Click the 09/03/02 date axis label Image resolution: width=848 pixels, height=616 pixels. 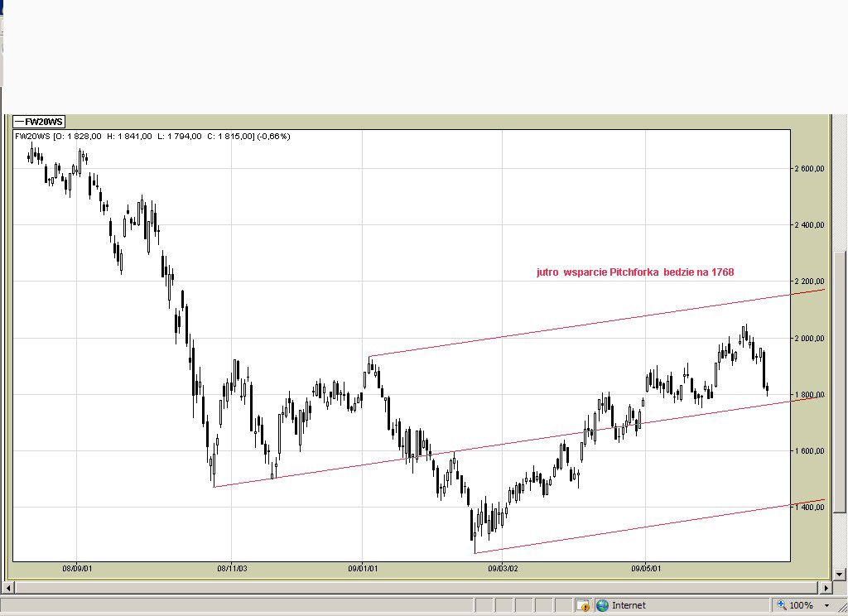click(503, 569)
